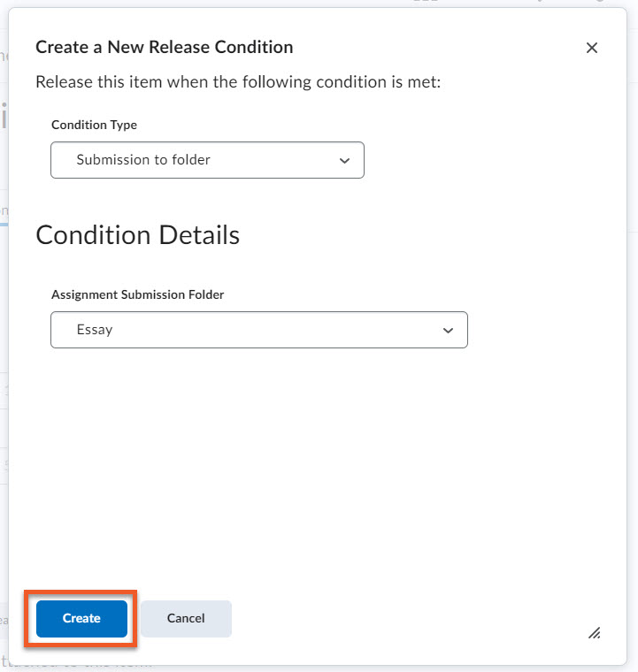Click the 'Release this item when' instruction text
Screen dimensions: 638x672
click(x=237, y=82)
